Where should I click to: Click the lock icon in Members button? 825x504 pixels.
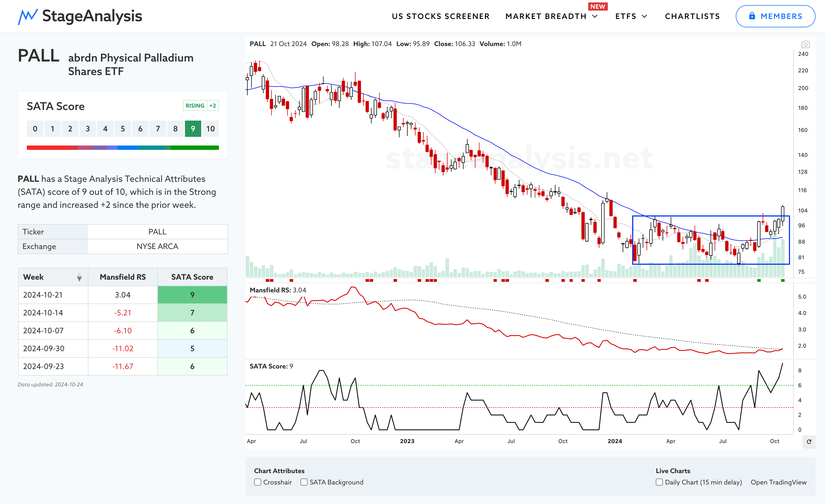pos(752,16)
